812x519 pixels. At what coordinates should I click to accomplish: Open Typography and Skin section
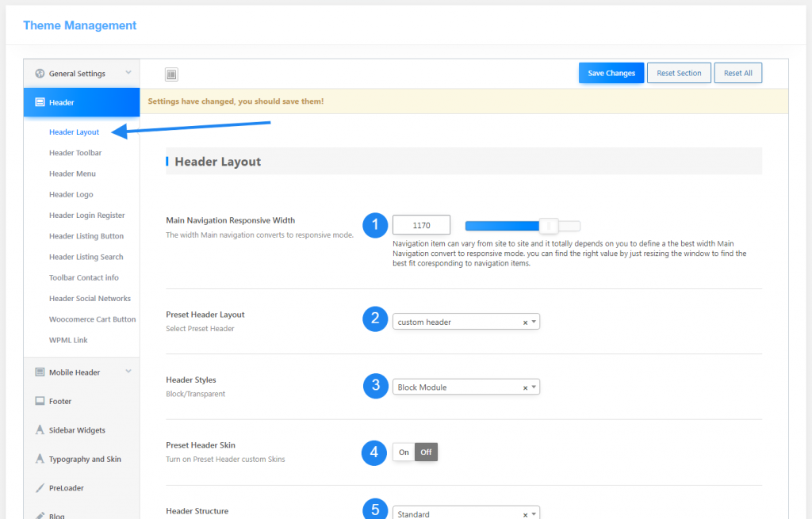(82, 459)
